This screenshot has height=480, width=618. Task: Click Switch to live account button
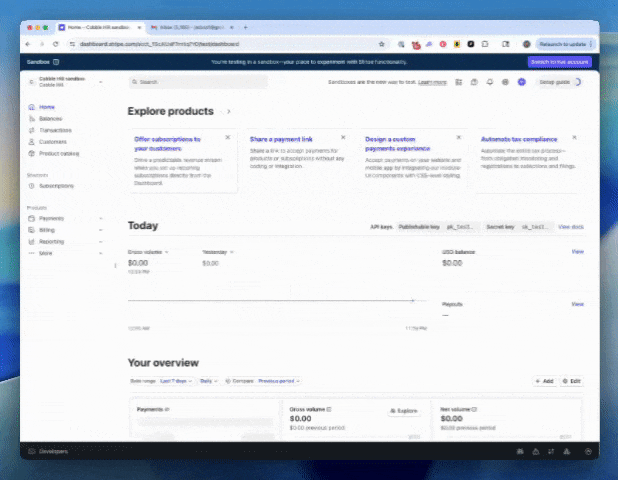[x=559, y=62]
